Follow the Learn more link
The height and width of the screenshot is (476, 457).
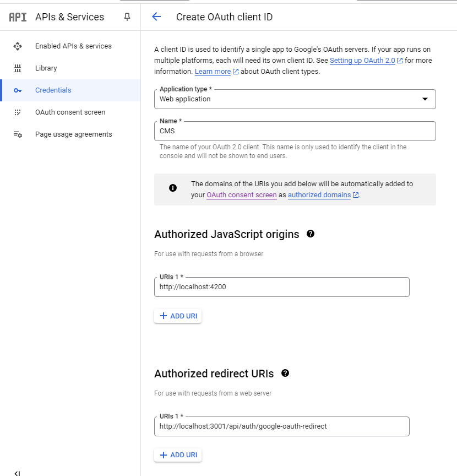213,71
